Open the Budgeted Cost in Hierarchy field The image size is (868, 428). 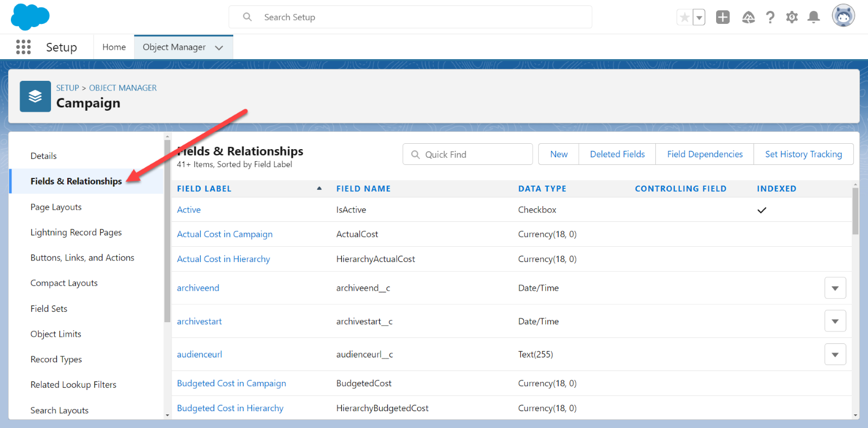[230, 408]
